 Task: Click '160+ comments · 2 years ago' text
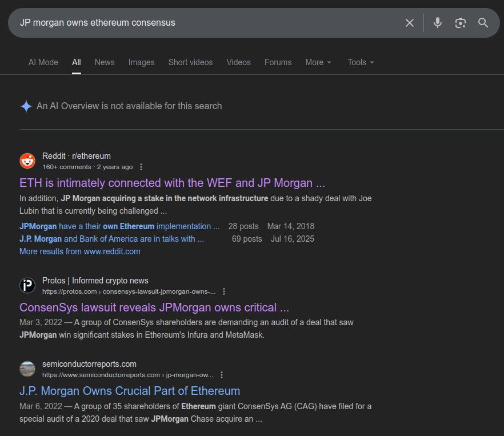tap(87, 167)
